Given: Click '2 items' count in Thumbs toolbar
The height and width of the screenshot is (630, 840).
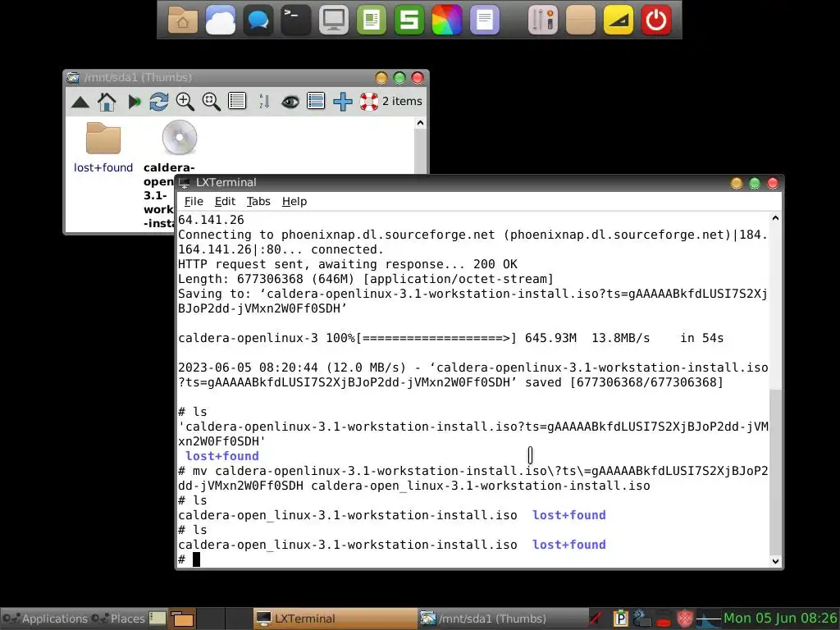Looking at the screenshot, I should [x=402, y=101].
